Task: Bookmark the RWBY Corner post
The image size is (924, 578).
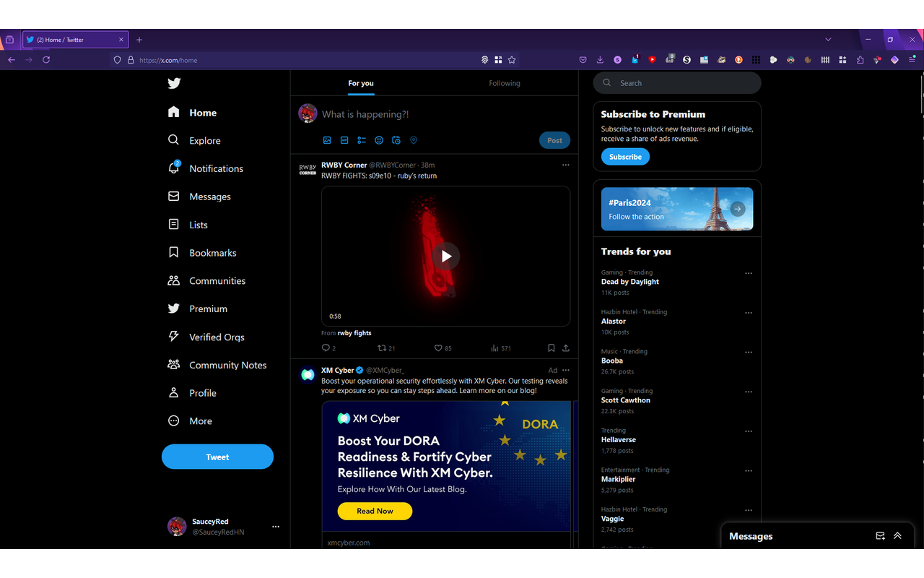Action: [x=551, y=348]
